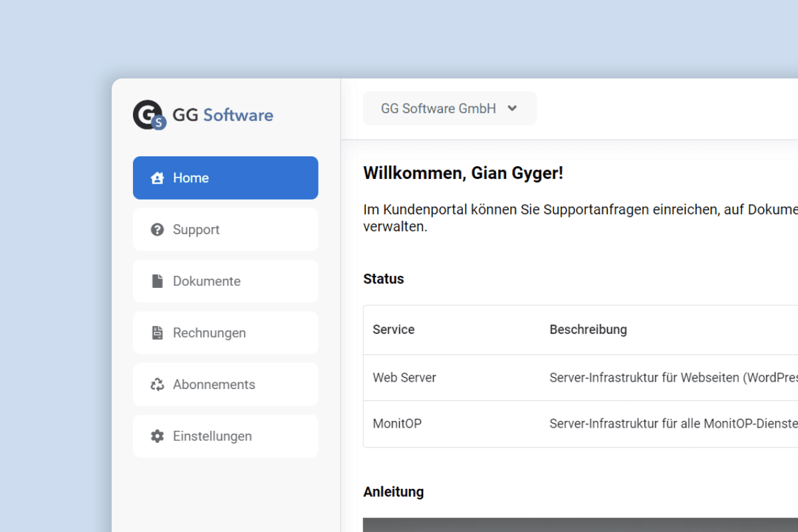Select the Web Server service row

point(581,378)
